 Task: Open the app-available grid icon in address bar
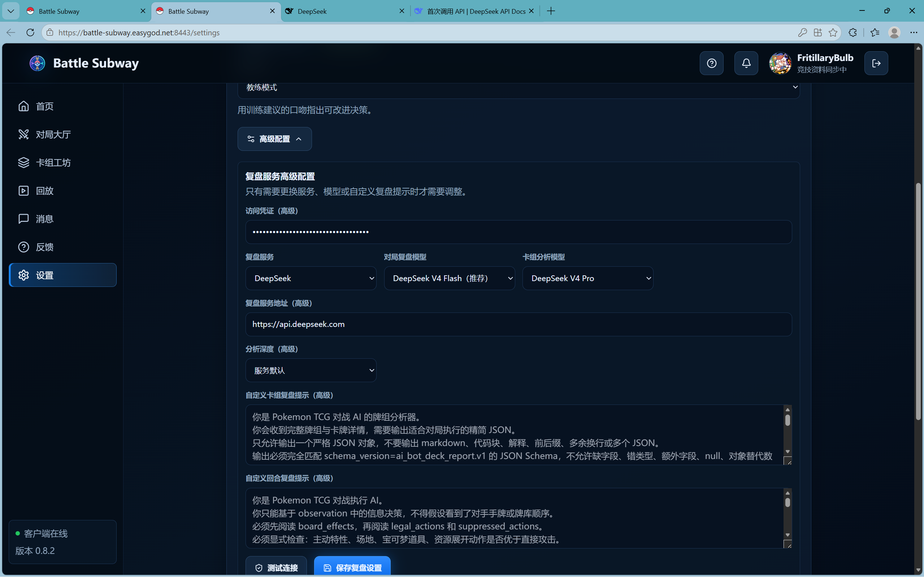(x=817, y=32)
